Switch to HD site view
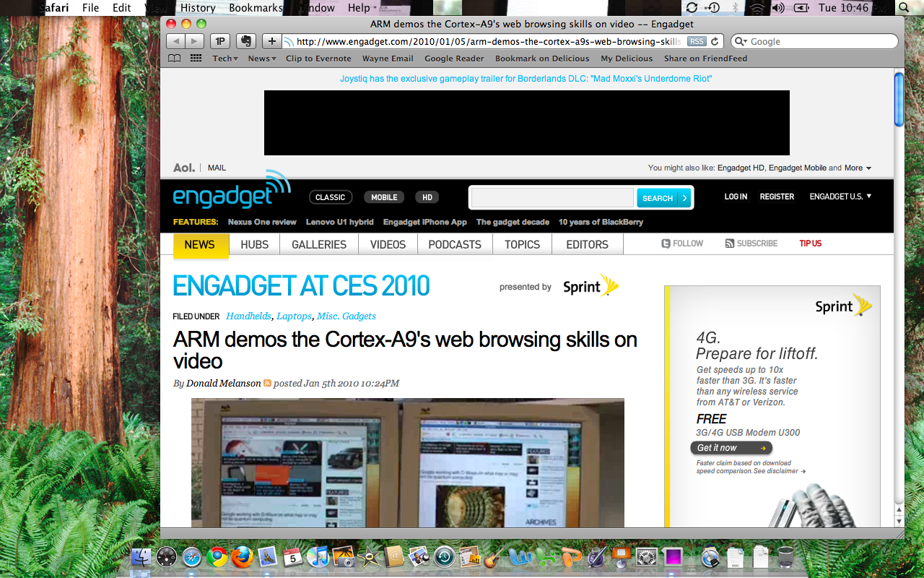924x578 pixels. coord(427,197)
